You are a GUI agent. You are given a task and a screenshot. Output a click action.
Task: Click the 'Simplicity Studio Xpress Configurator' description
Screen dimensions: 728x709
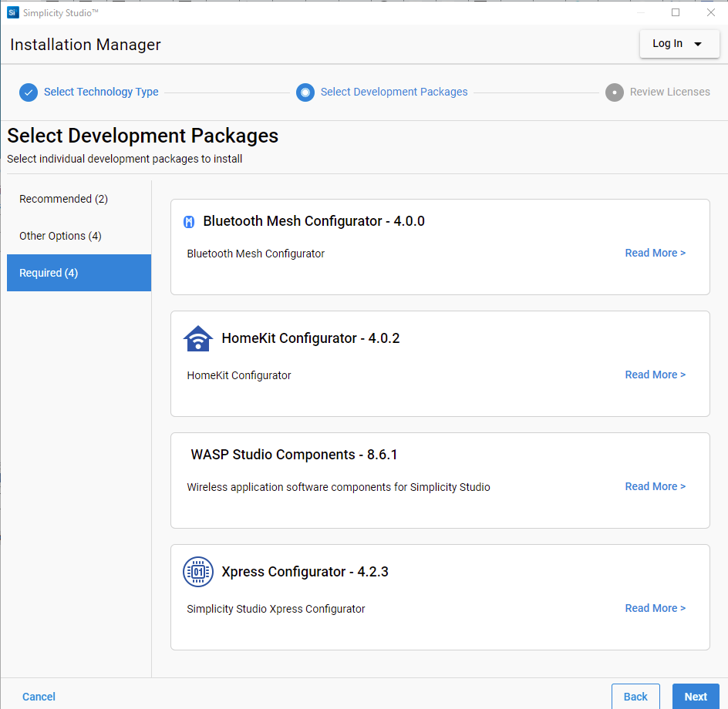coord(276,609)
